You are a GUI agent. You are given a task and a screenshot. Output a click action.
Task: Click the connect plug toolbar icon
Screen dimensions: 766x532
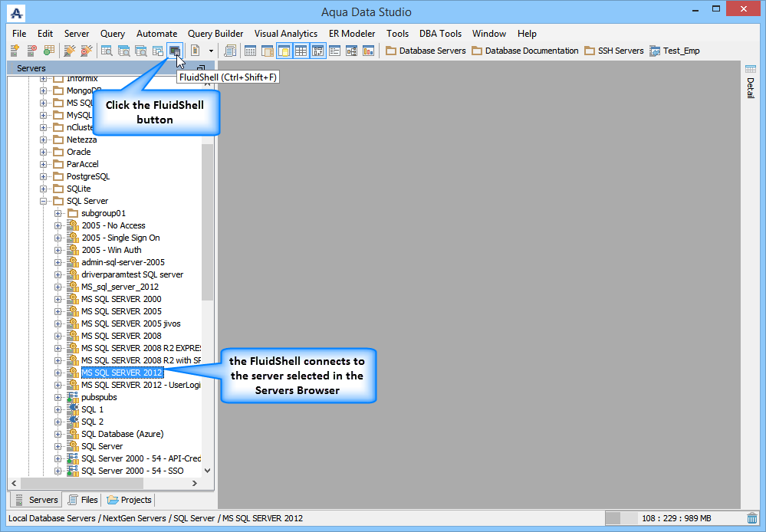pyautogui.click(x=70, y=51)
